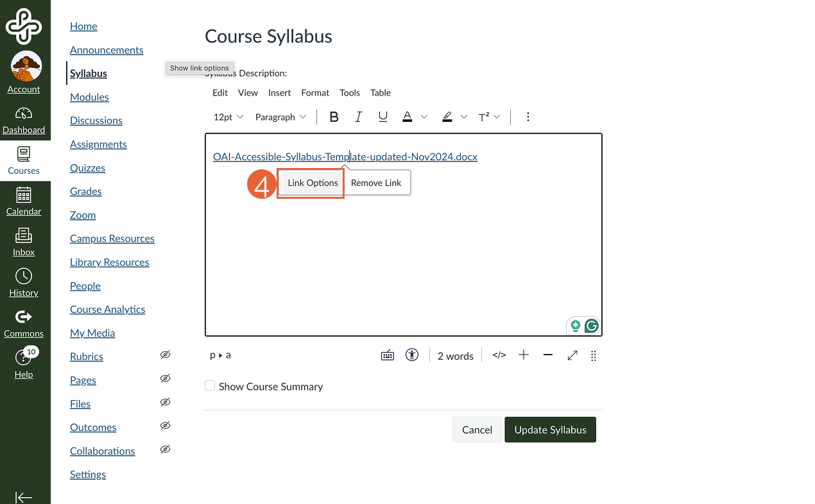This screenshot has width=815, height=504.
Task: Select the text color swatch
Action: pos(407,116)
